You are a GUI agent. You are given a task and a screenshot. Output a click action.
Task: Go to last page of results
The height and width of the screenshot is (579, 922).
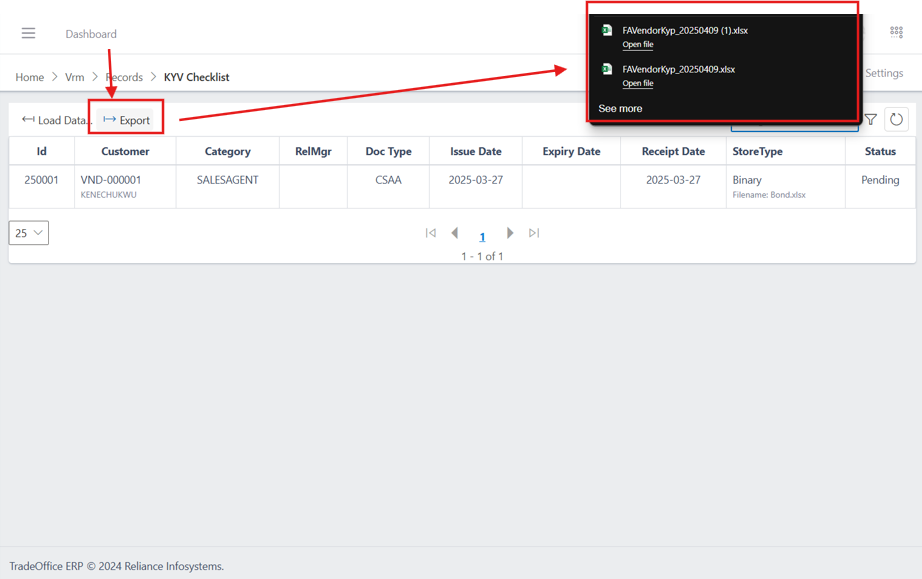[x=534, y=233]
